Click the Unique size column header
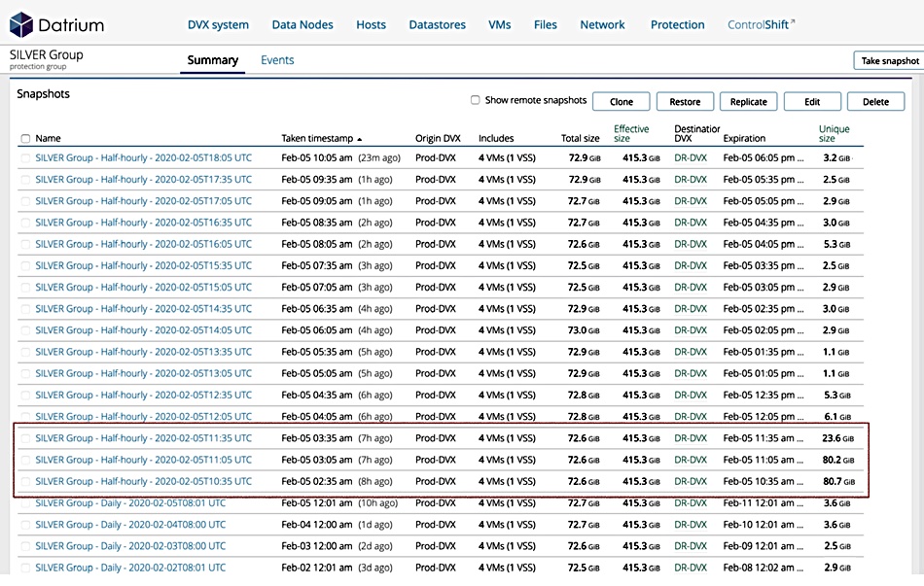Screen dimensions: 924x586 click(834, 133)
